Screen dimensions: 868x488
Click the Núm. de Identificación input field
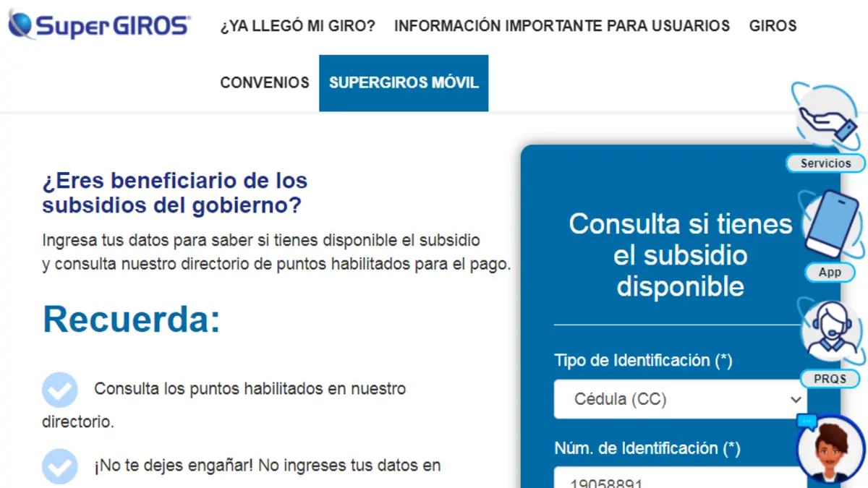tap(678, 479)
